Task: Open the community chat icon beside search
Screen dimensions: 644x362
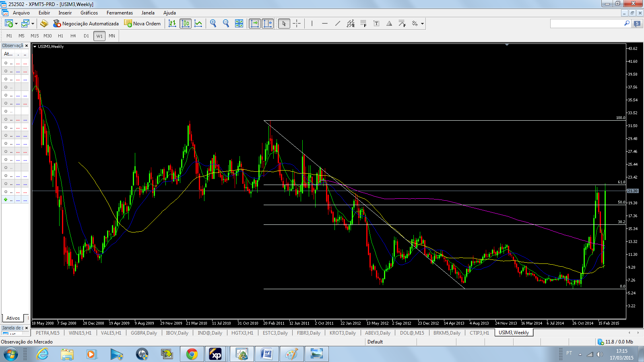Action: (x=637, y=23)
